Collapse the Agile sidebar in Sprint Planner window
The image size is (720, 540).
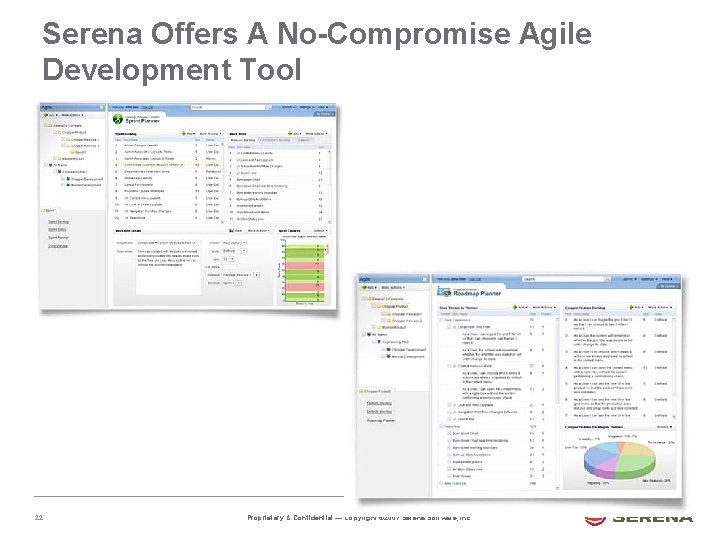[x=101, y=107]
